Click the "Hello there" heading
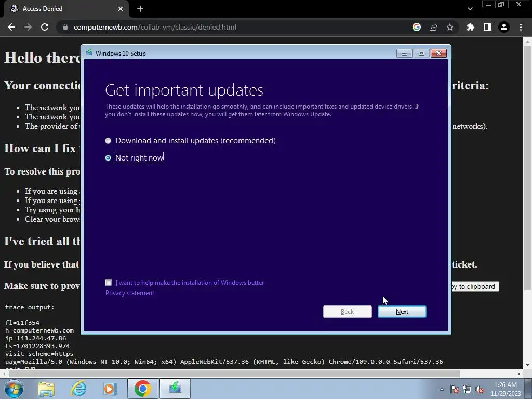 tap(43, 58)
